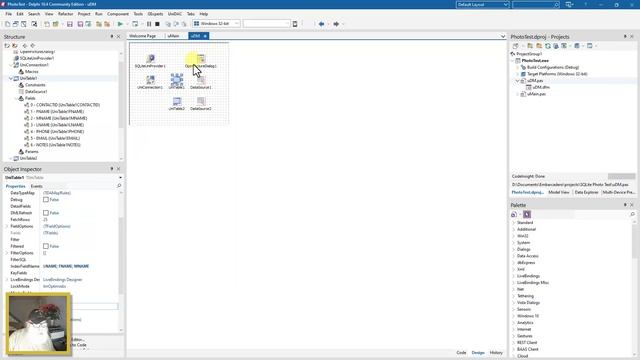The height and width of the screenshot is (360, 640).
Task: Click the device preview icon in toolbar
Action: [x=295, y=24]
